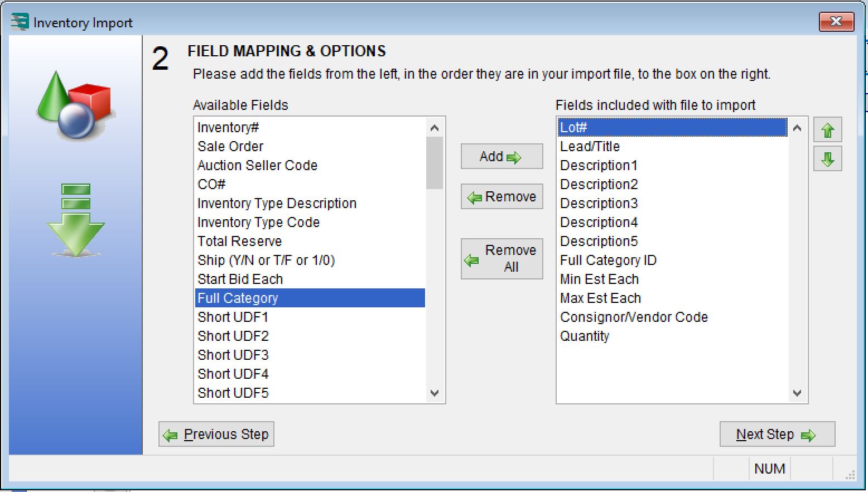
Task: Select Short UDF3 field
Action: pyautogui.click(x=310, y=355)
